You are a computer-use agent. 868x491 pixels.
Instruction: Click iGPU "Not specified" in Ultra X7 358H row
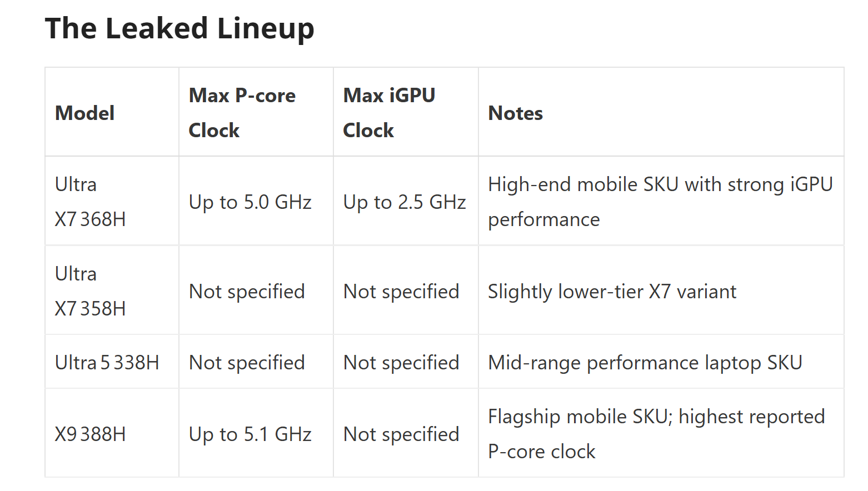pos(401,292)
